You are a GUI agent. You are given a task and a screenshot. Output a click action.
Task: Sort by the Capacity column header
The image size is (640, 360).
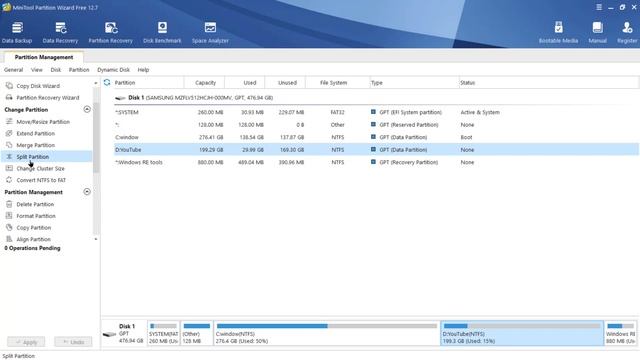[x=205, y=83]
